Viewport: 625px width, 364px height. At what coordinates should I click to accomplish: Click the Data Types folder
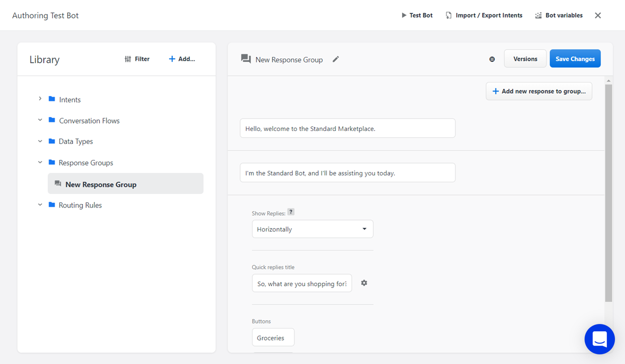coord(75,141)
